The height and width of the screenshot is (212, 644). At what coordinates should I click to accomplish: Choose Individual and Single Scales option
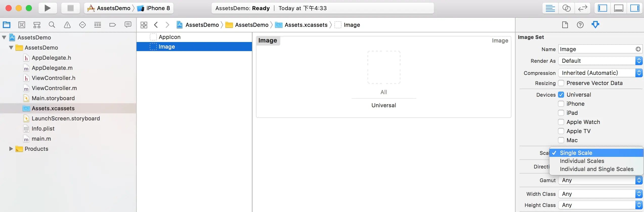click(596, 169)
